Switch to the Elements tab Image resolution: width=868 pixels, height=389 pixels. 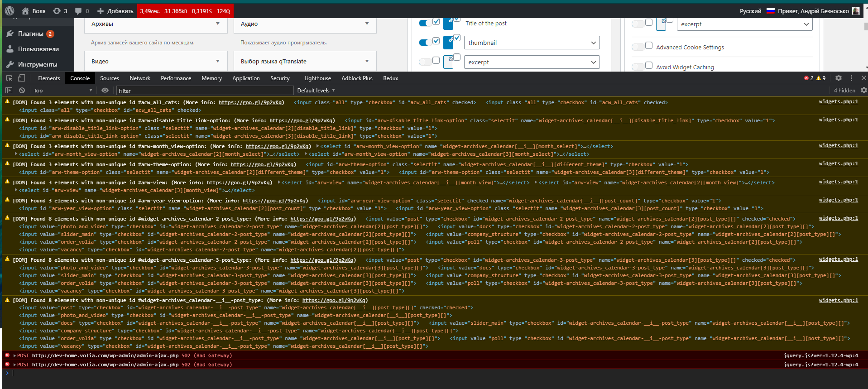point(49,78)
